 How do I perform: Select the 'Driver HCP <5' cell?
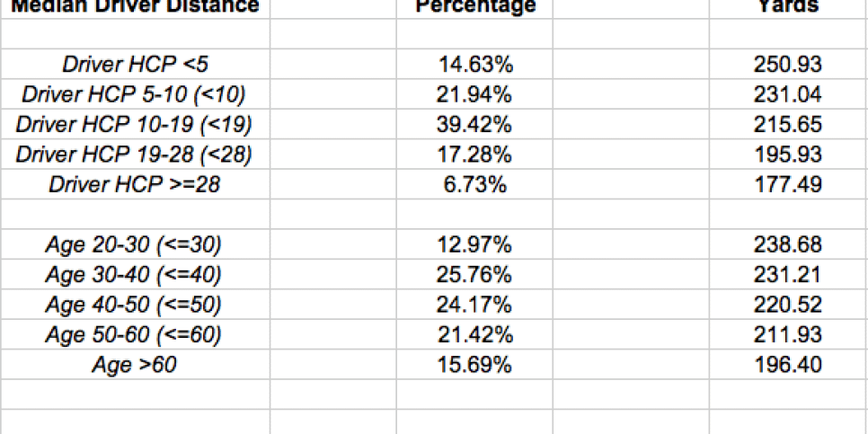[x=135, y=64]
